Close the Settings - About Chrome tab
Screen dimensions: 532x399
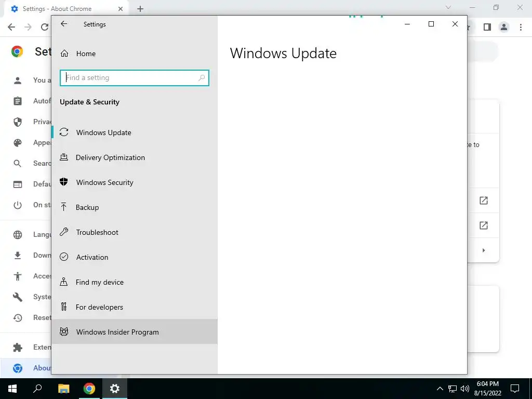121,9
